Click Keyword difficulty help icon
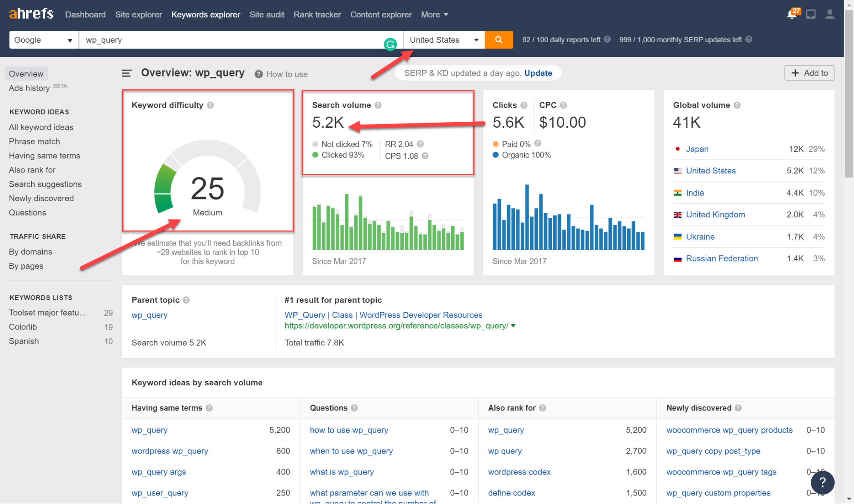 pyautogui.click(x=210, y=105)
